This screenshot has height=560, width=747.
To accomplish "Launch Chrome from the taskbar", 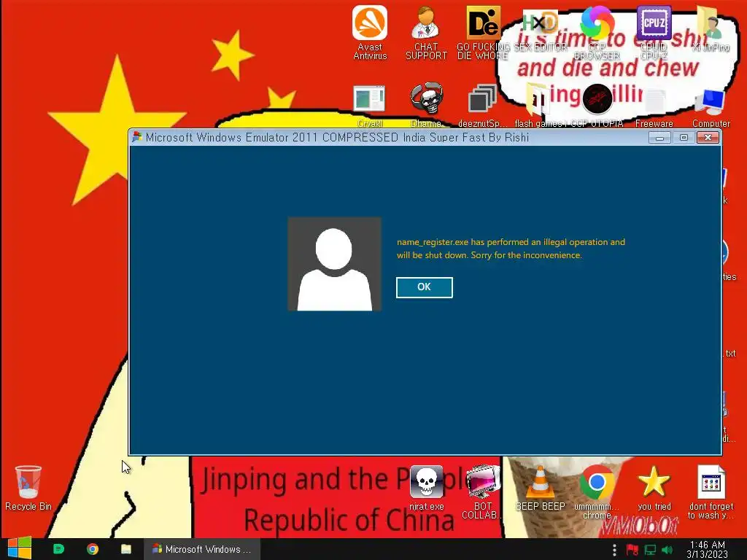I will [93, 549].
